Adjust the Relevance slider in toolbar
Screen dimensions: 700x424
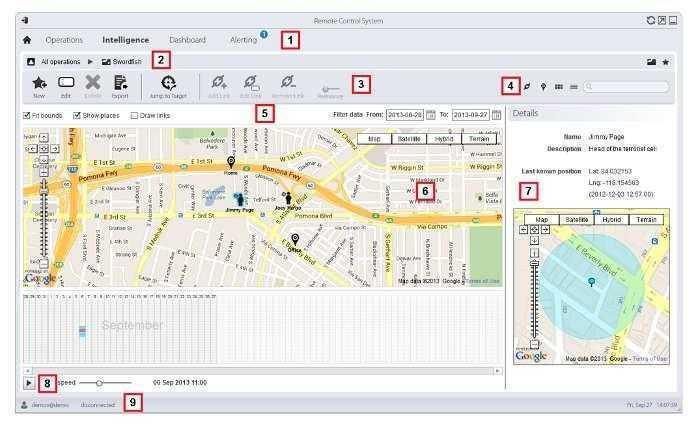[330, 89]
